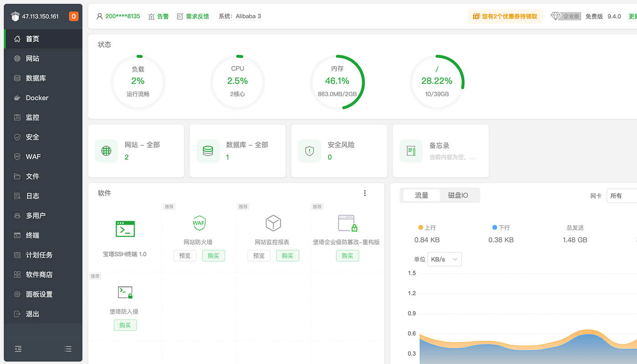This screenshot has width=637, height=364.
Task: Open the 软件 panel three-dot menu
Action: pos(364,193)
